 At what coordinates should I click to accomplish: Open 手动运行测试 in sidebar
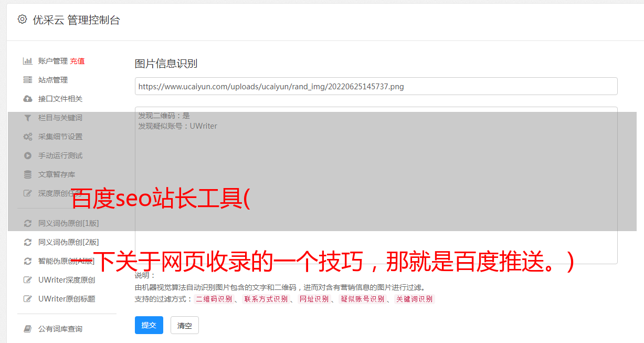click(x=60, y=155)
